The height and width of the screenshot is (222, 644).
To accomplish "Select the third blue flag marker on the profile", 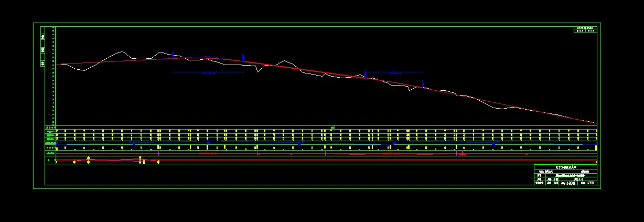I will coord(366,74).
